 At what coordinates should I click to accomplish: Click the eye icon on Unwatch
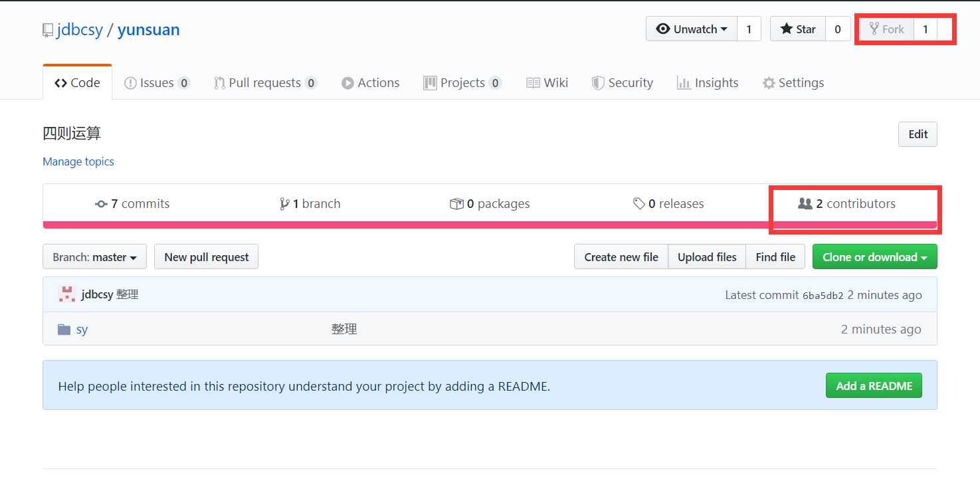(x=662, y=29)
